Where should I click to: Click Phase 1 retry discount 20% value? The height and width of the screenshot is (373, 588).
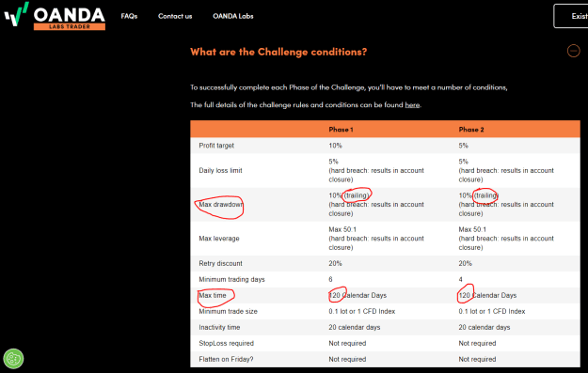coord(335,263)
